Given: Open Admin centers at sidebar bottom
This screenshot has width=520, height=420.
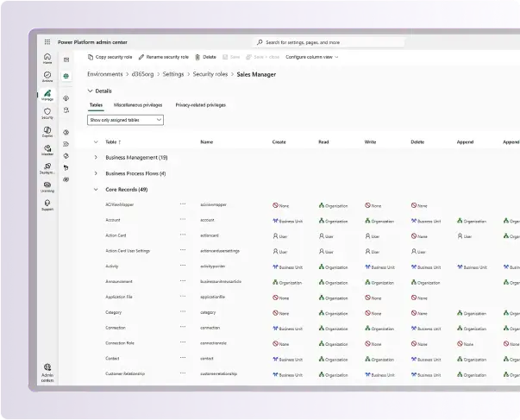Looking at the screenshot, I should pos(47,372).
